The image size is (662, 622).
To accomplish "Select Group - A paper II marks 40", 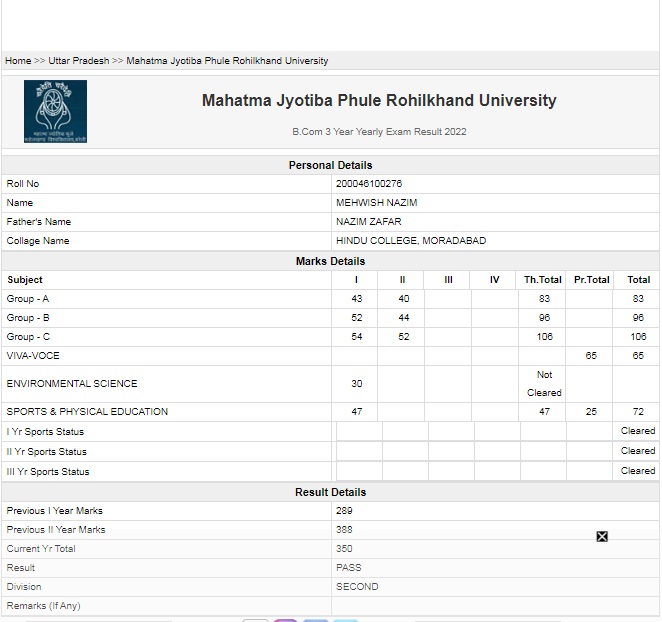I will [x=404, y=299].
